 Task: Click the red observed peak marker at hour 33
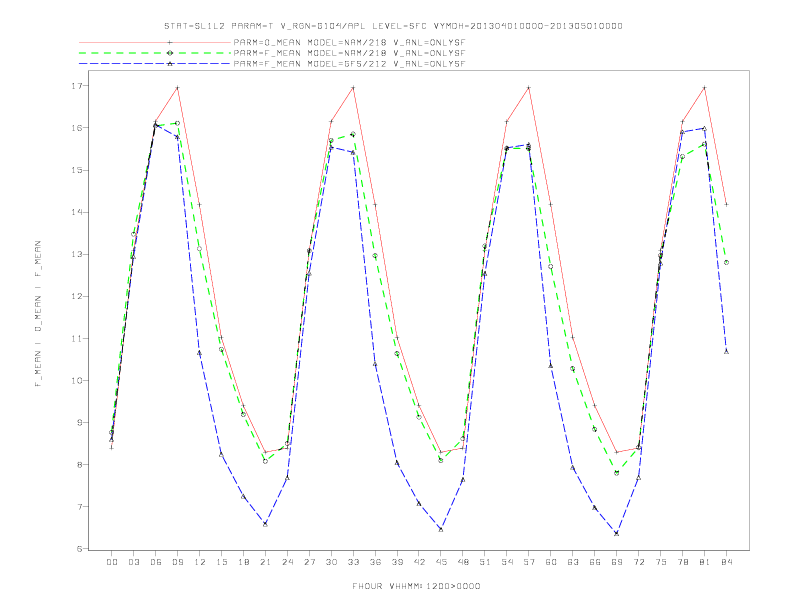click(x=353, y=88)
